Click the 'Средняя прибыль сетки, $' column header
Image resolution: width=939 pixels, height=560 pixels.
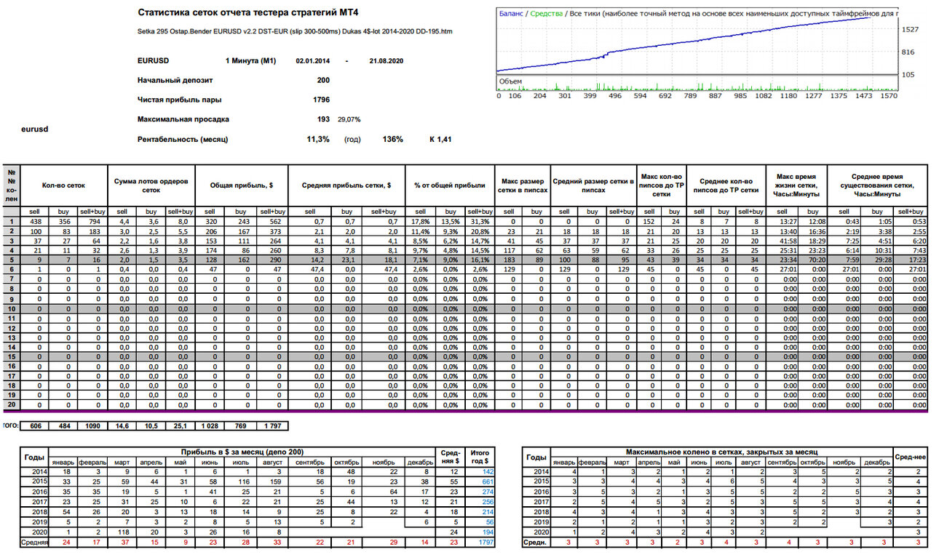346,185
